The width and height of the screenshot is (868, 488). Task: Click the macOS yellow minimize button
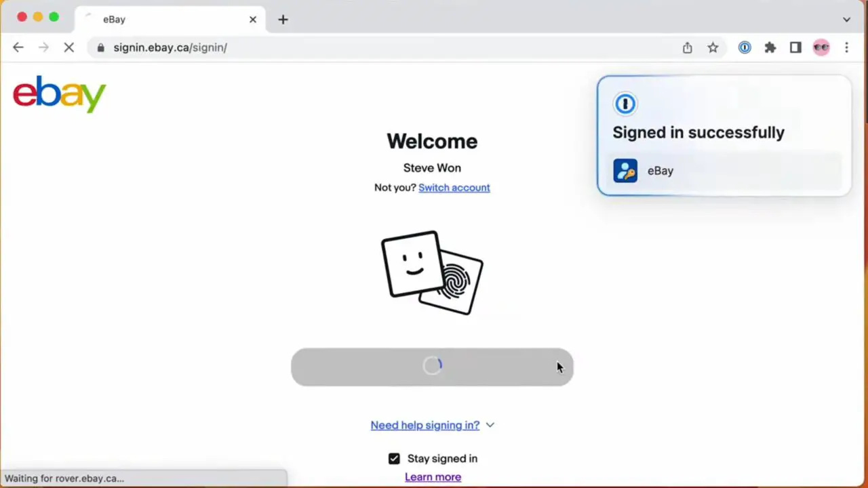tap(38, 17)
